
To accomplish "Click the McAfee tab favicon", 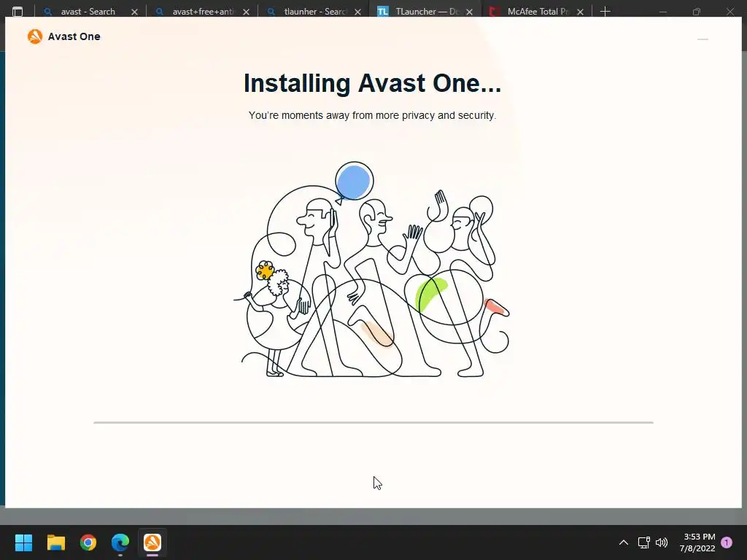I will pos(495,12).
